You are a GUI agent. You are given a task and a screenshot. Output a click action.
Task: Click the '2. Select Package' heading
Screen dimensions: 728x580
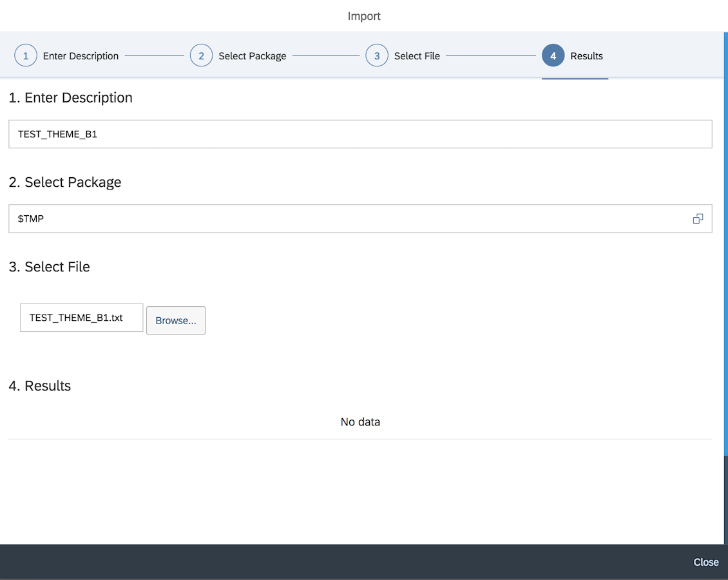pos(65,182)
